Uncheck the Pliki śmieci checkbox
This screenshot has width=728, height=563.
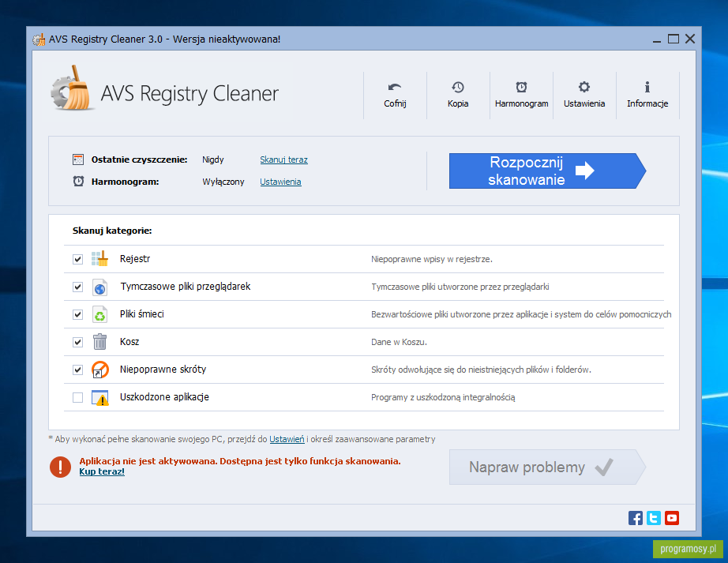(77, 315)
